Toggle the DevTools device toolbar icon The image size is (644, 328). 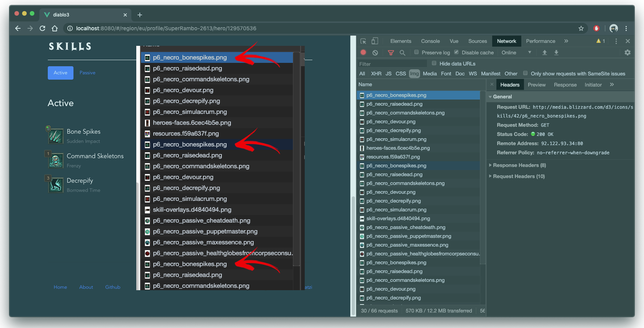pyautogui.click(x=375, y=41)
